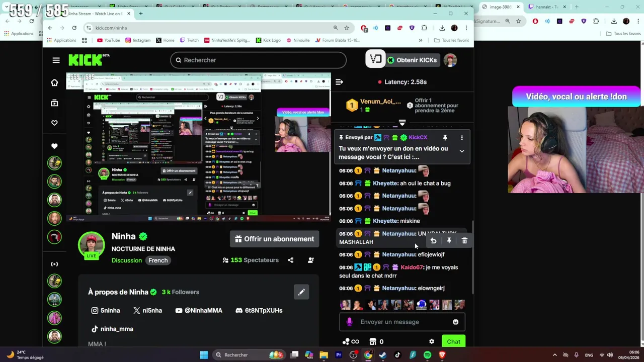Open TikTok from taskbar

[397, 355]
